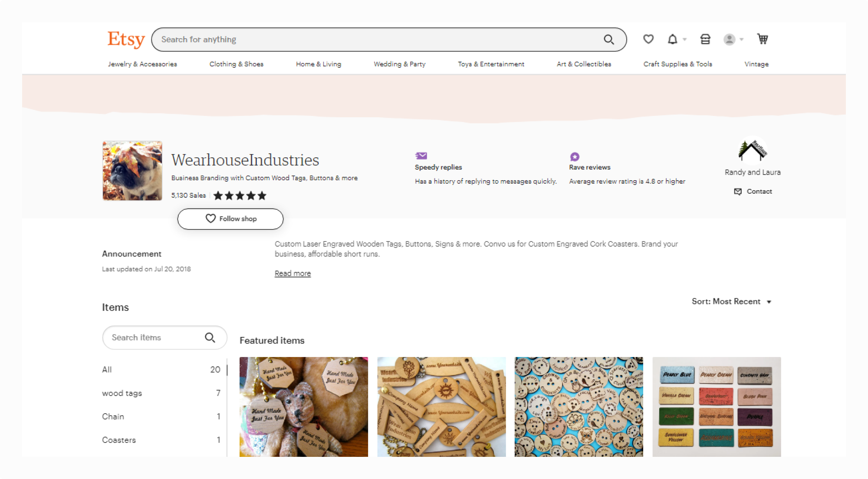868x479 pixels.
Task: Open notifications bell icon
Action: pos(672,39)
